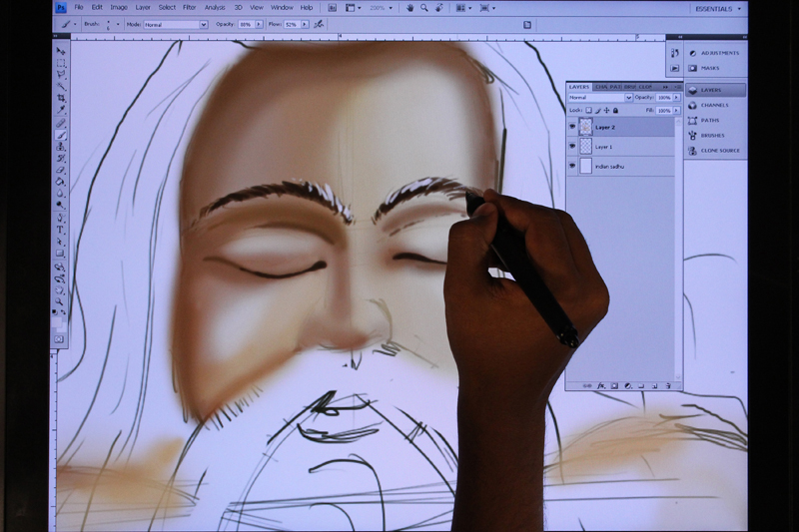Screen dimensions: 799x532
Task: Open the Brushes panel from the dock
Action: point(713,135)
